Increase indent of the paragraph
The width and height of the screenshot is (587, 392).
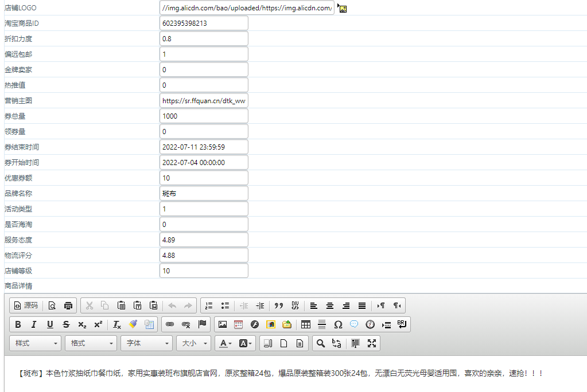pyautogui.click(x=260, y=305)
